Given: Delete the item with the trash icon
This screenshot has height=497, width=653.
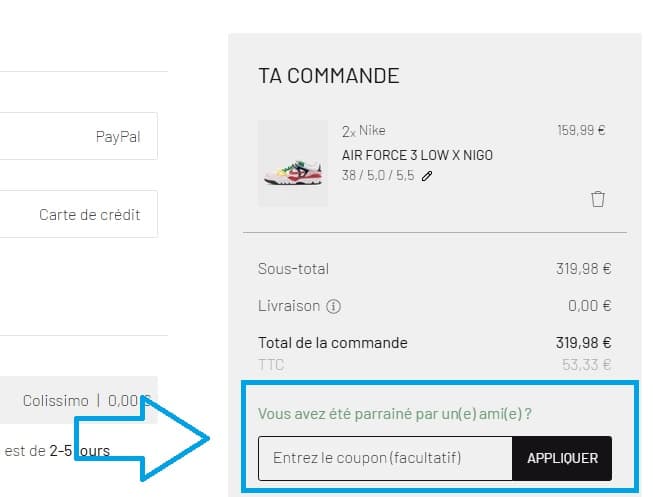Looking at the screenshot, I should pyautogui.click(x=598, y=199).
